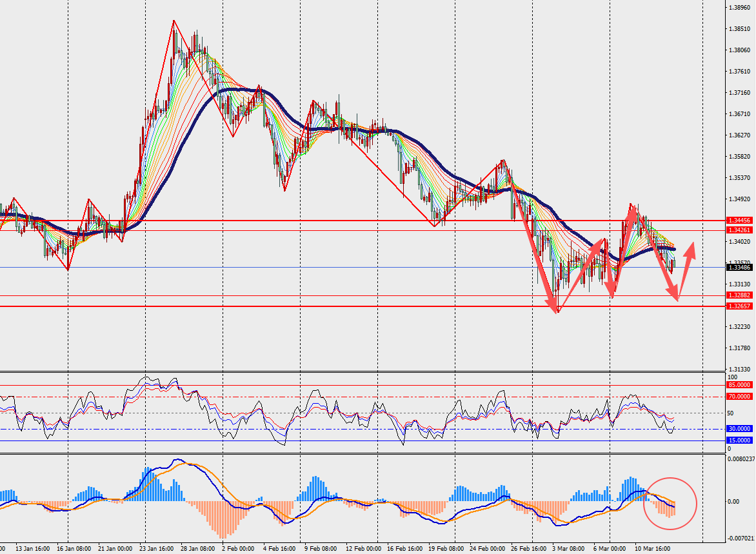Screen dimensions: 756x554
Task: Select the red 1.34261 price level label
Action: pyautogui.click(x=739, y=230)
